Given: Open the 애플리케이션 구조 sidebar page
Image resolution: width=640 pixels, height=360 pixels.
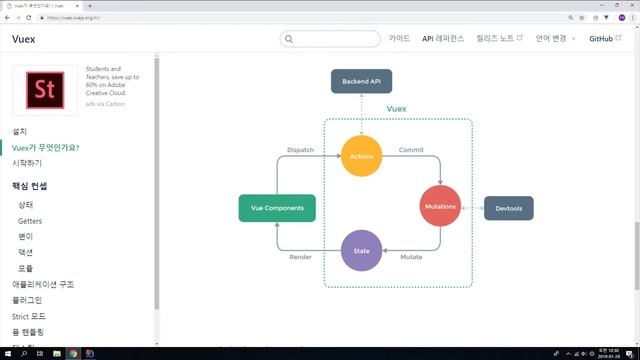Looking at the screenshot, I should pyautogui.click(x=43, y=284).
